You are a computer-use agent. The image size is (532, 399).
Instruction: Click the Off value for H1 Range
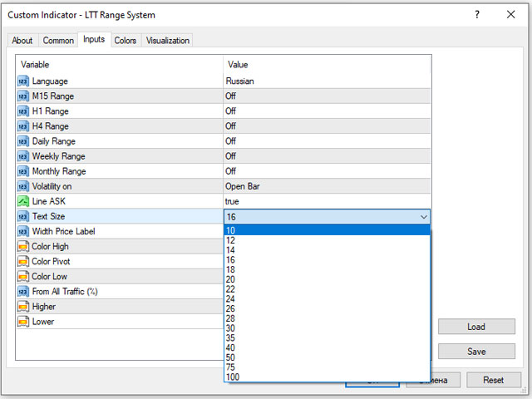tap(231, 111)
